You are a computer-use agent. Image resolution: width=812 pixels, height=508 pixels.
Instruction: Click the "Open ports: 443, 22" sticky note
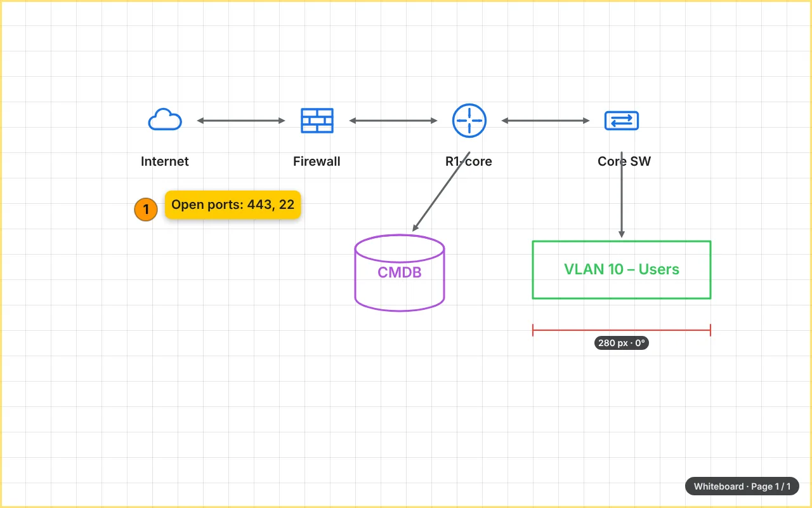click(x=233, y=204)
